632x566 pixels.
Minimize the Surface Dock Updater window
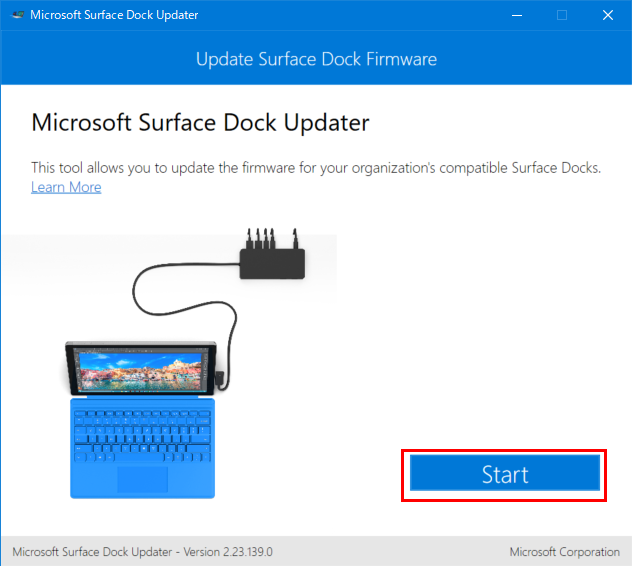(x=516, y=15)
